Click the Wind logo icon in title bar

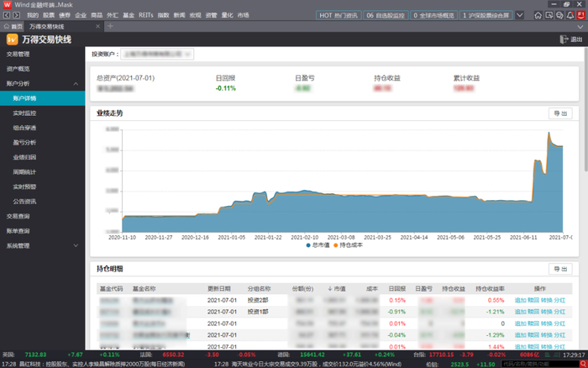pyautogui.click(x=7, y=4)
